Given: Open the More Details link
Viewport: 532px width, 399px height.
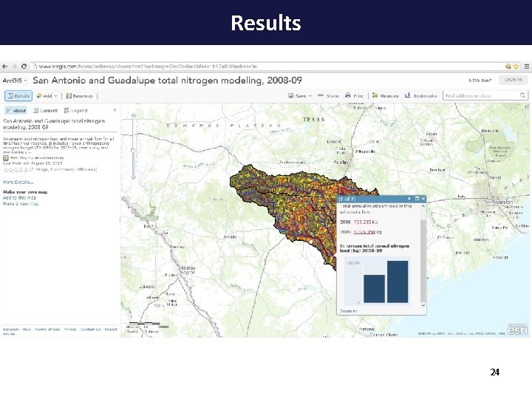Looking at the screenshot, I should (x=18, y=183).
